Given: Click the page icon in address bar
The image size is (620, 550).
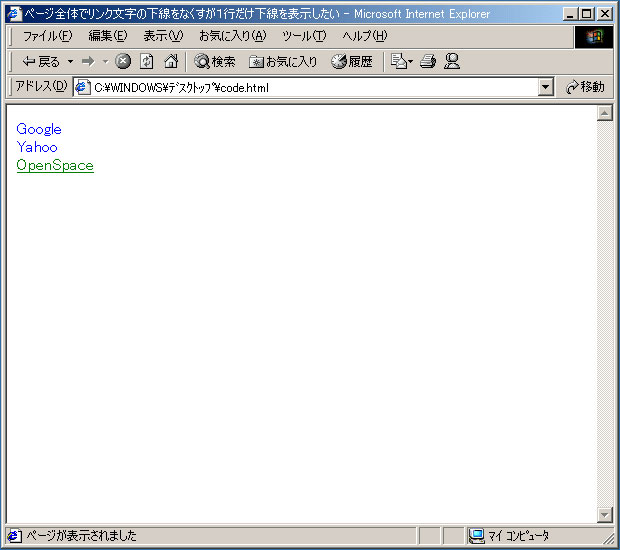Looking at the screenshot, I should pos(82,87).
